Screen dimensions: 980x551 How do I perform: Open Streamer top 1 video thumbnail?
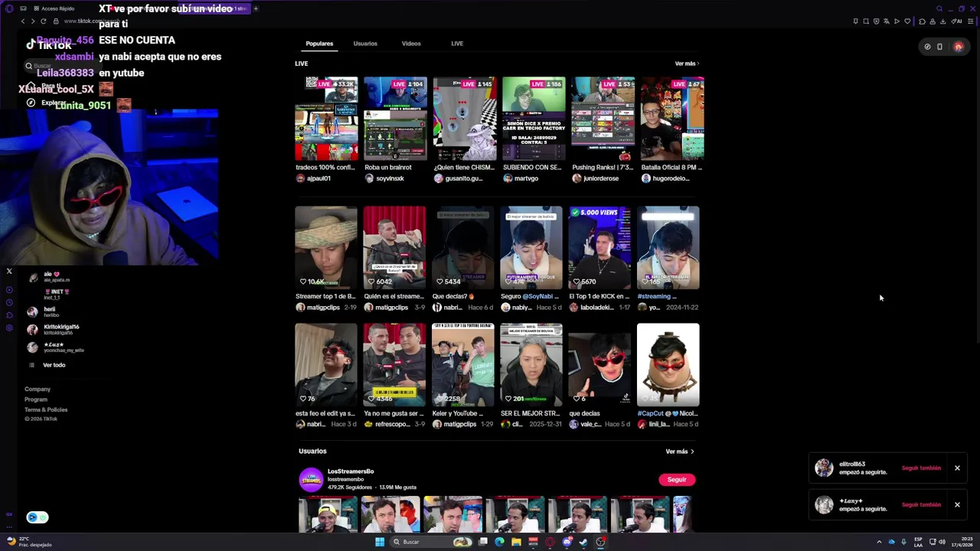coord(326,247)
